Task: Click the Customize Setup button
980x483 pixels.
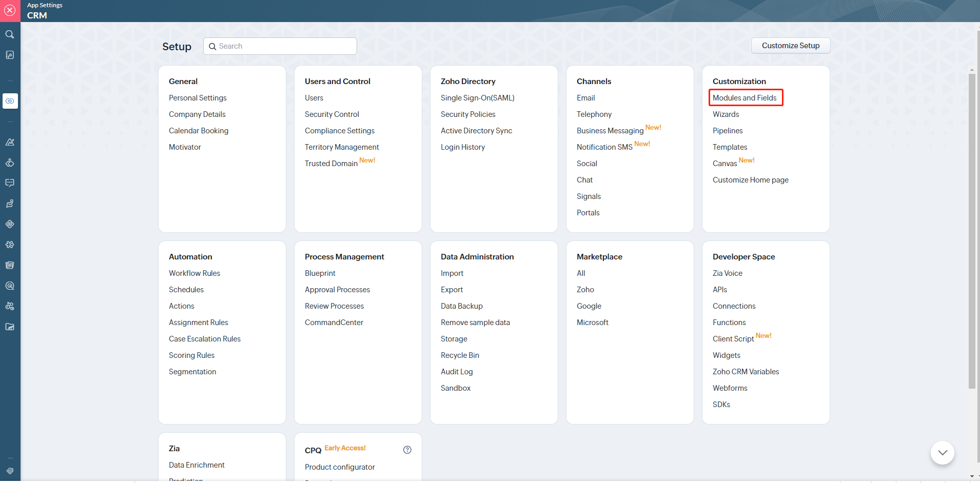Action: [791, 46]
